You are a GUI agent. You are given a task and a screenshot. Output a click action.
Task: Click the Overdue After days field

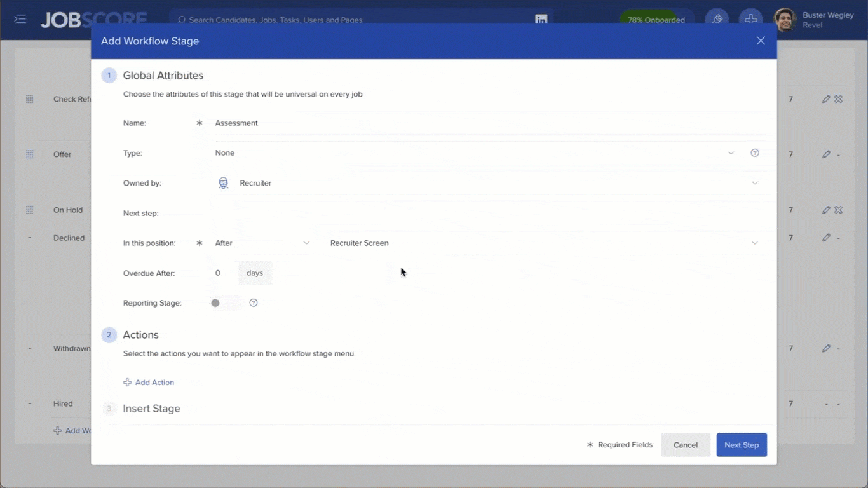point(224,273)
